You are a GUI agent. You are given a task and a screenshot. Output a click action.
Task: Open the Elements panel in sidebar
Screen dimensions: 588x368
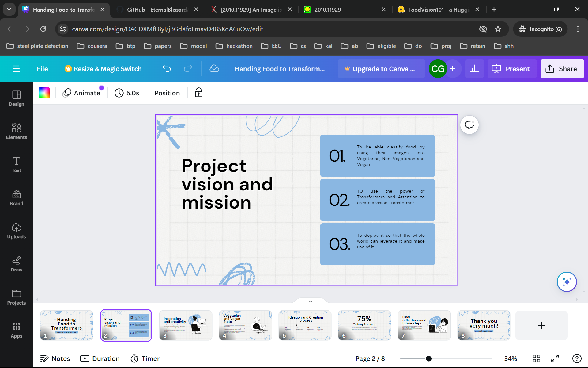click(x=16, y=131)
